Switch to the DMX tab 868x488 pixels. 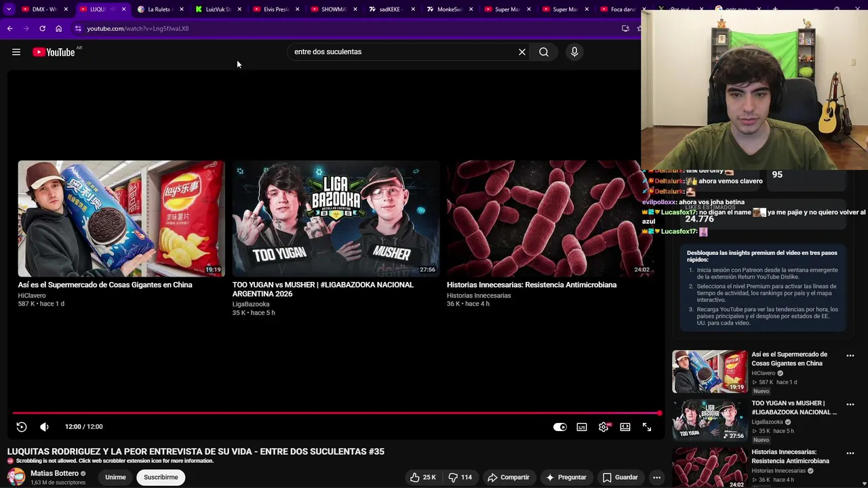tap(44, 9)
